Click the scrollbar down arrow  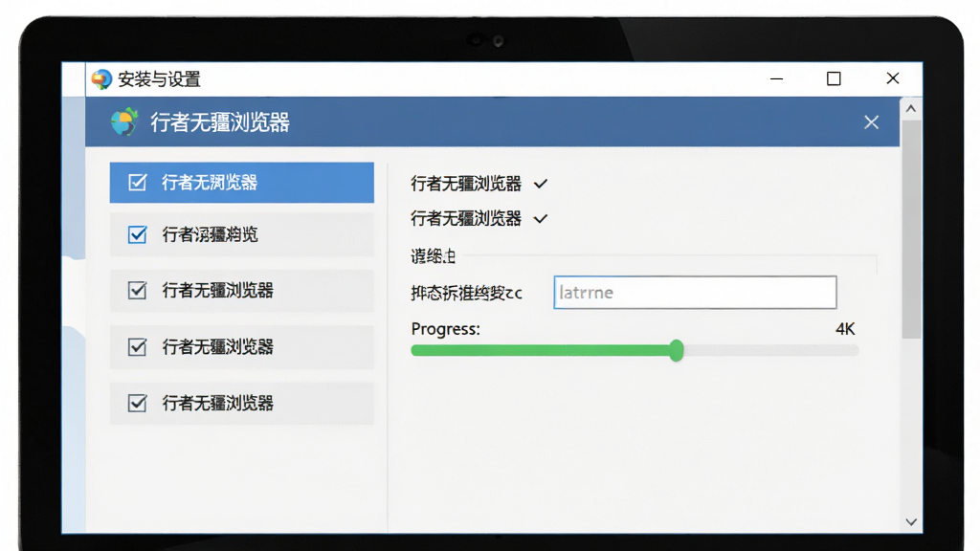[x=911, y=521]
